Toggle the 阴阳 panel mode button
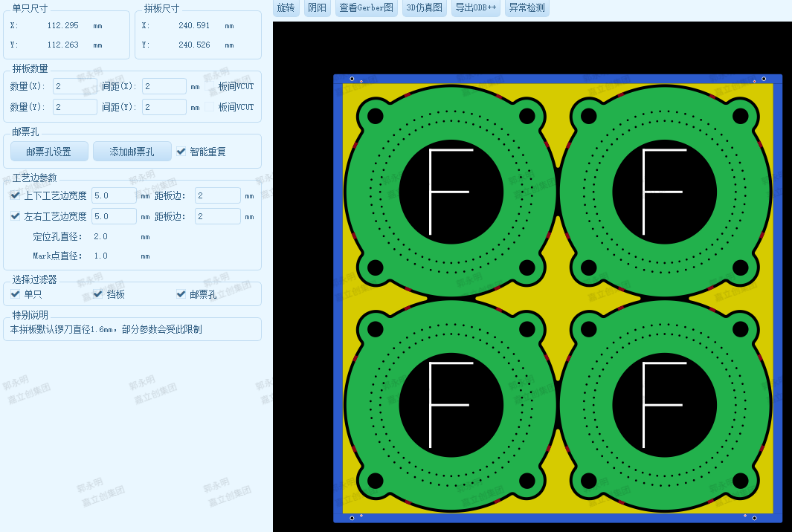 [x=318, y=8]
